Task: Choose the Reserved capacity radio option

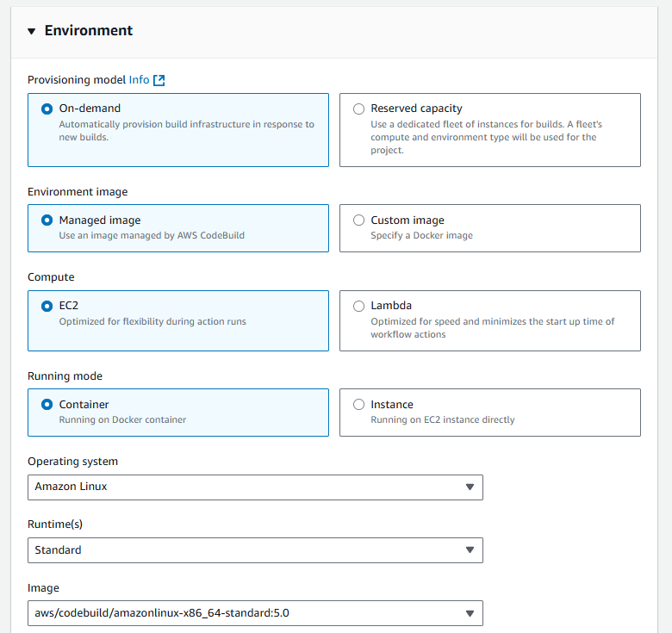Action: [x=358, y=109]
